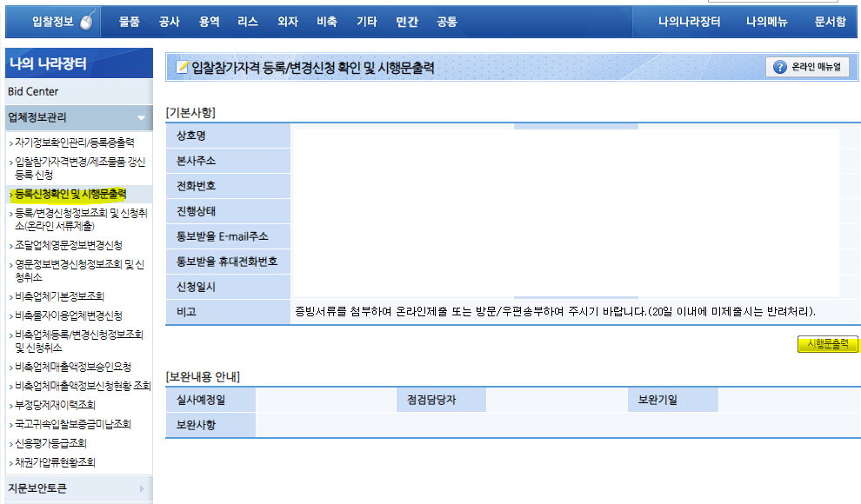Open 비축업체매출액정보신청현황 조회 link

pos(83,386)
